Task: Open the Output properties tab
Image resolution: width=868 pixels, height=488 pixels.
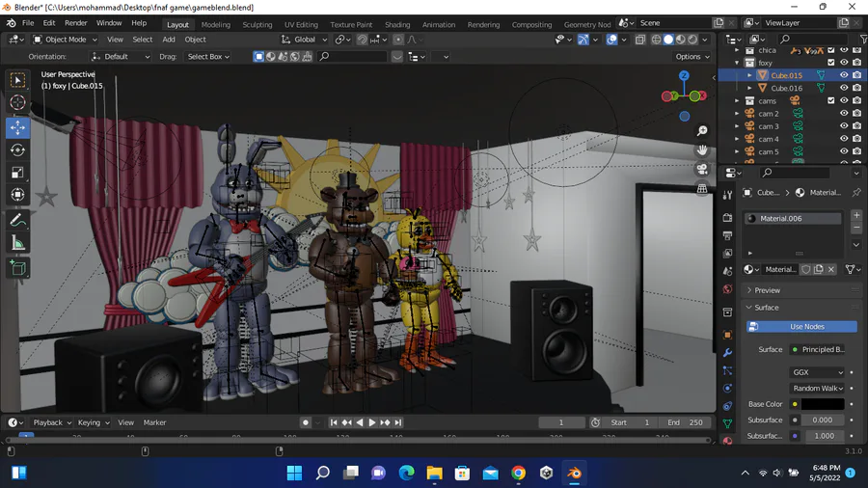Action: (x=727, y=235)
